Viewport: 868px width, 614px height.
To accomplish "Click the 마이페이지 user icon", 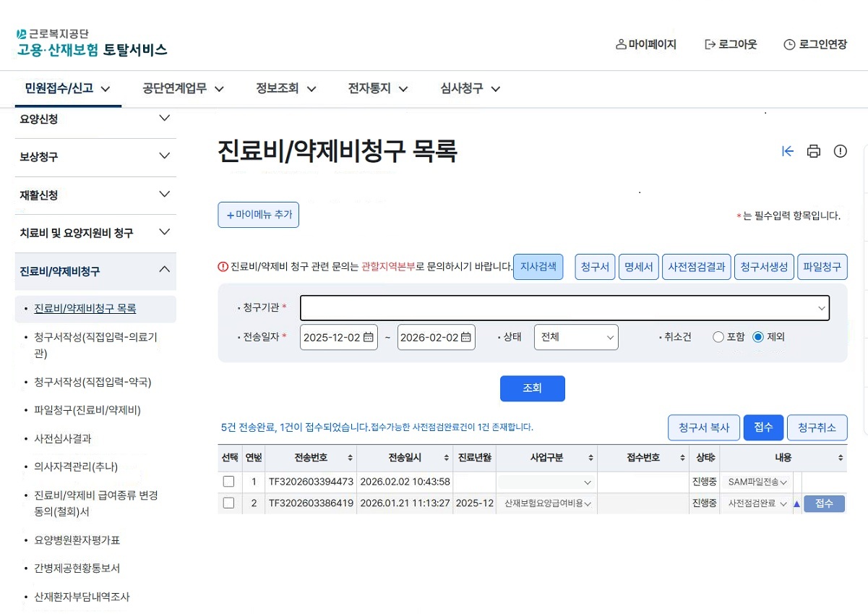I will (621, 45).
